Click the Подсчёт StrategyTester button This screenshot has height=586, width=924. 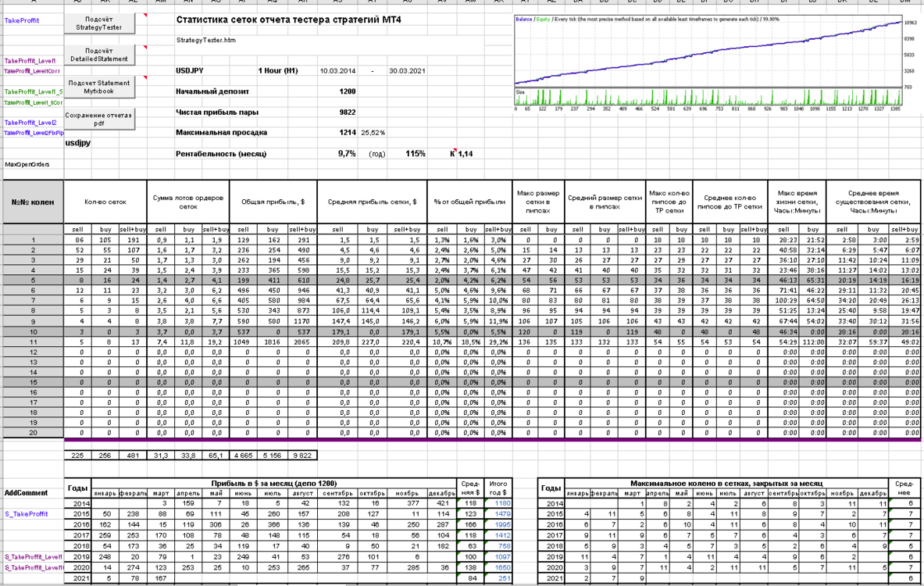[99, 23]
